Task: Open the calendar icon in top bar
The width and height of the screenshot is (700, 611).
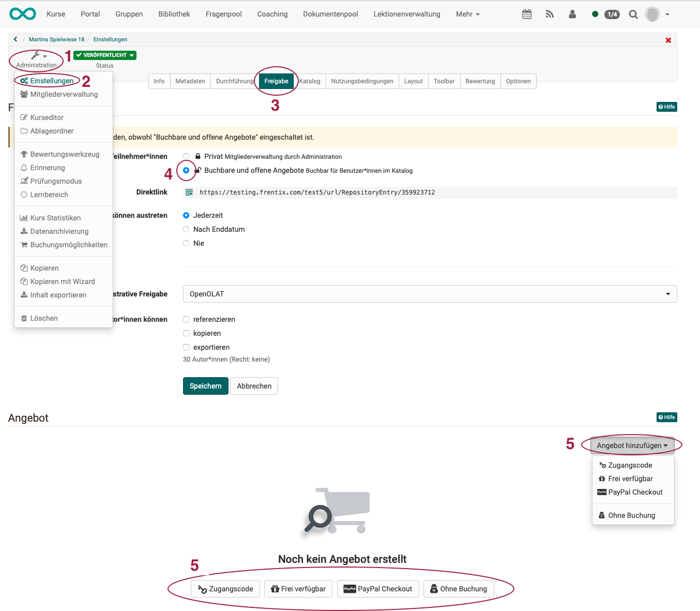Action: pyautogui.click(x=527, y=14)
